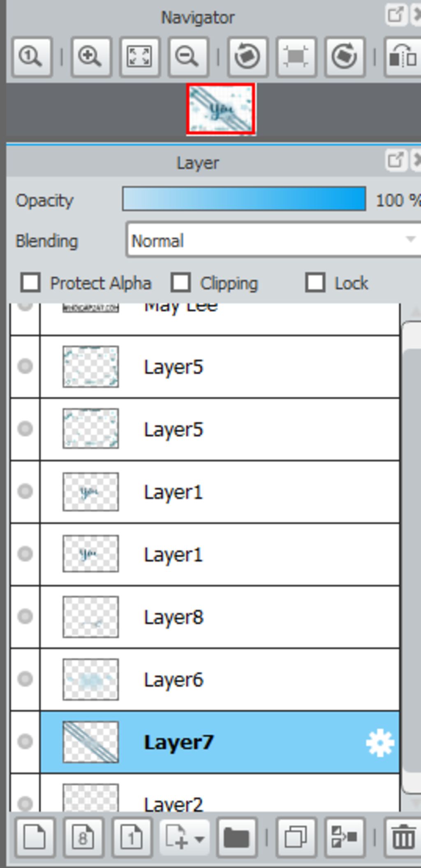Screen dimensions: 421x868
Task: Select the Layer8 layer
Action: [x=220, y=617]
